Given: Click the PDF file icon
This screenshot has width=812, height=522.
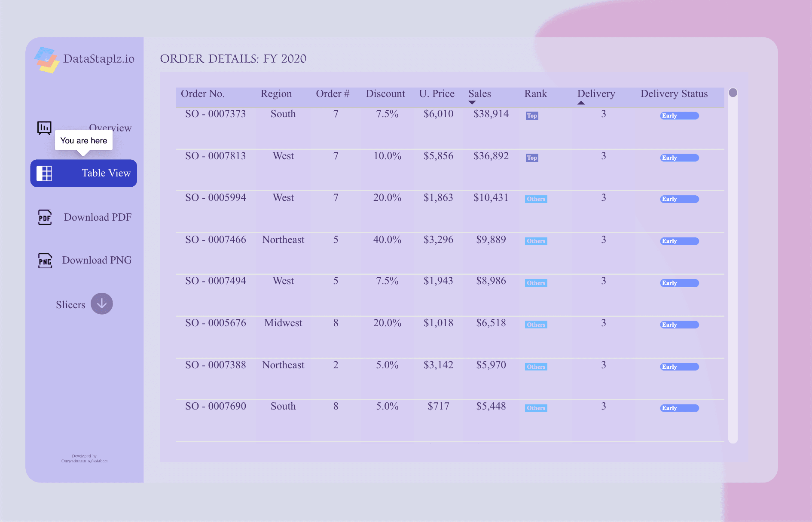Looking at the screenshot, I should point(45,217).
